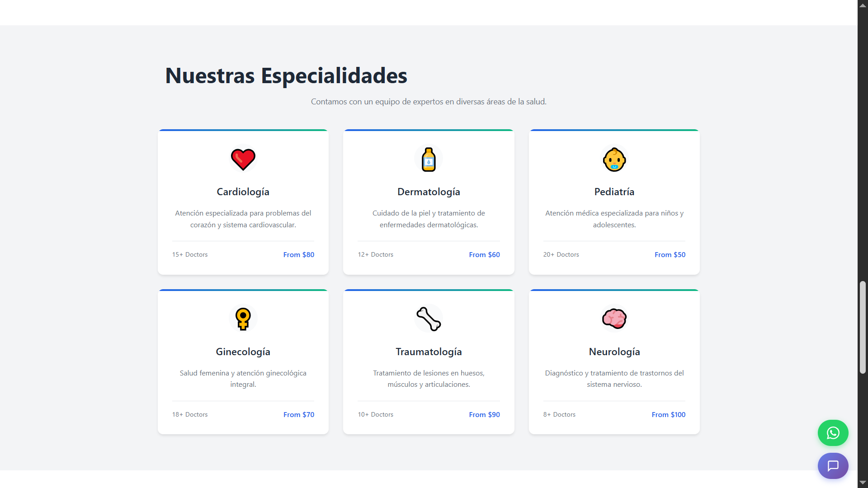Click the page vertical scrollbar thumb
The height and width of the screenshot is (488, 868).
[x=863, y=328]
